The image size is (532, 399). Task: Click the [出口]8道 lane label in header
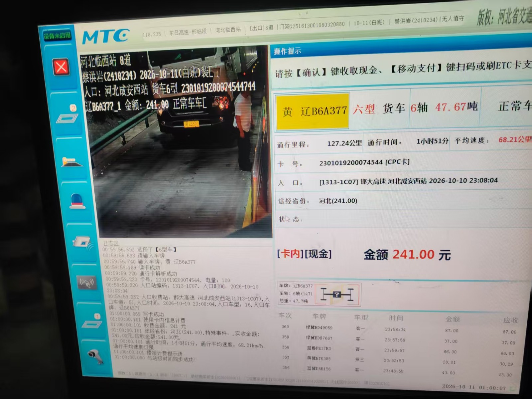pyautogui.click(x=261, y=28)
